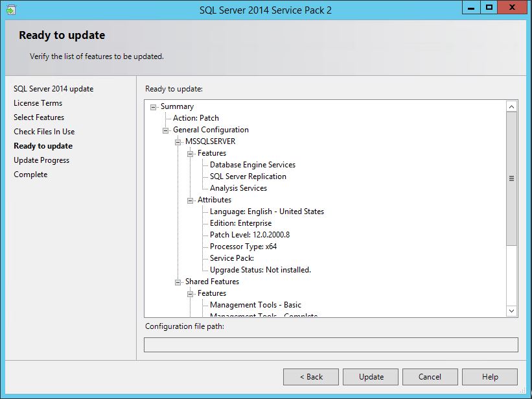Image resolution: width=532 pixels, height=399 pixels.
Task: Collapse the General Configuration node
Action: (166, 130)
